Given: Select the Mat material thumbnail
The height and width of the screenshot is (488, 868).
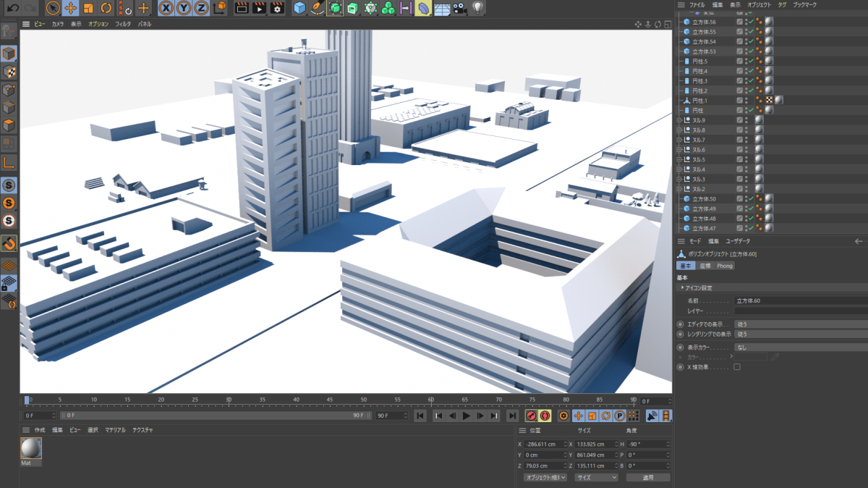Looking at the screenshot, I should tap(31, 449).
